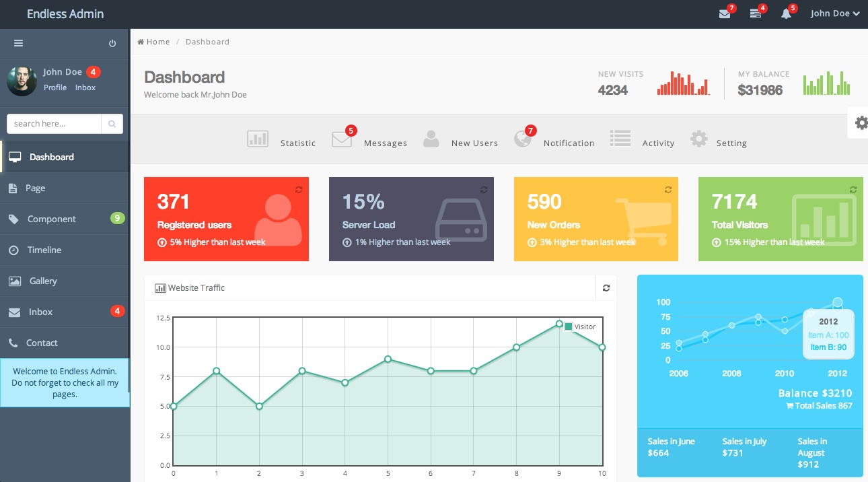Screen dimensions: 868x482
Task: Click the Messages shortcut label
Action: pos(386,143)
